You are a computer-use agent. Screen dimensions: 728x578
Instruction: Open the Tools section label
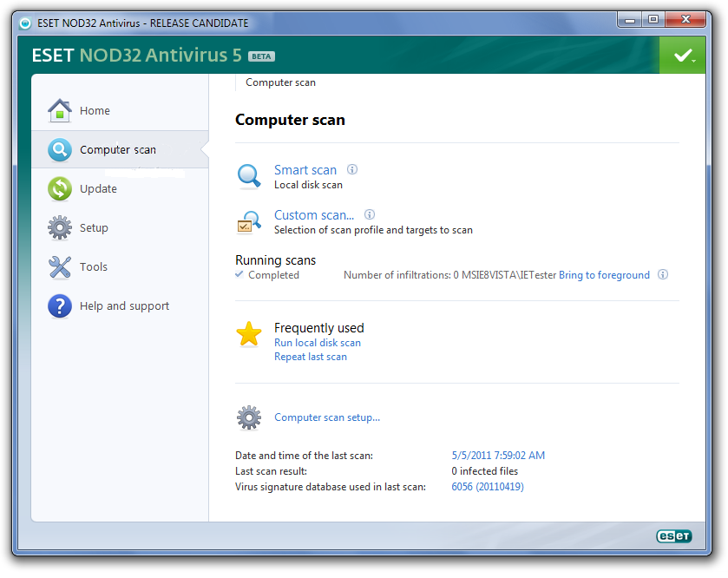pos(94,267)
